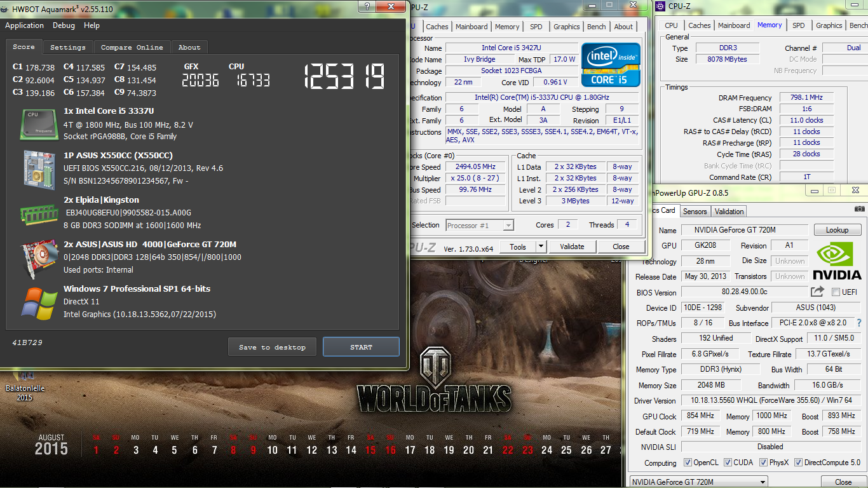The image size is (868, 488).
Task: Expand the CPU-Z Tools dropdown arrow
Action: point(541,247)
